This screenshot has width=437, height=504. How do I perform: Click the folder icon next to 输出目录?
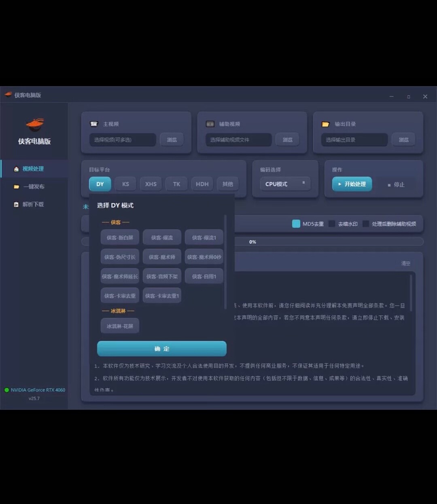(326, 124)
